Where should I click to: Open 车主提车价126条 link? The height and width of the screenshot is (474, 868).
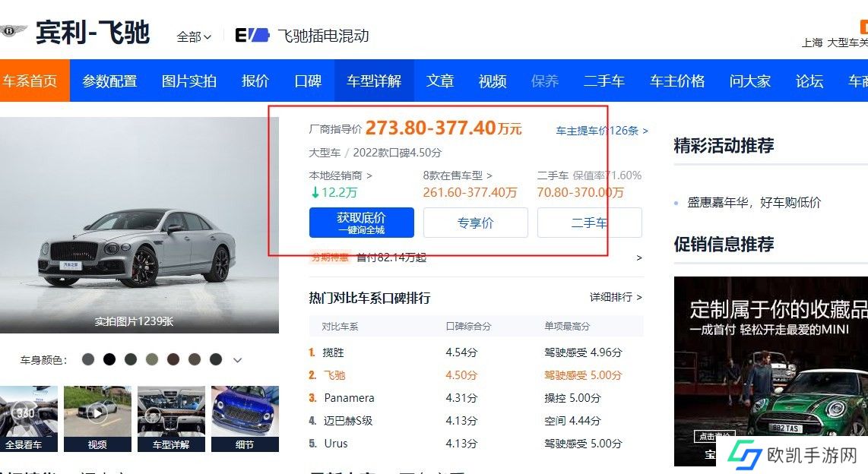tap(602, 131)
